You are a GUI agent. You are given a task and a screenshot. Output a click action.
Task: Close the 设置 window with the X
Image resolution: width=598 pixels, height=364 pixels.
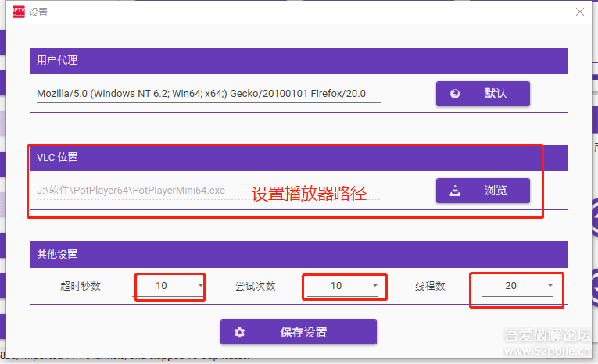pyautogui.click(x=580, y=12)
